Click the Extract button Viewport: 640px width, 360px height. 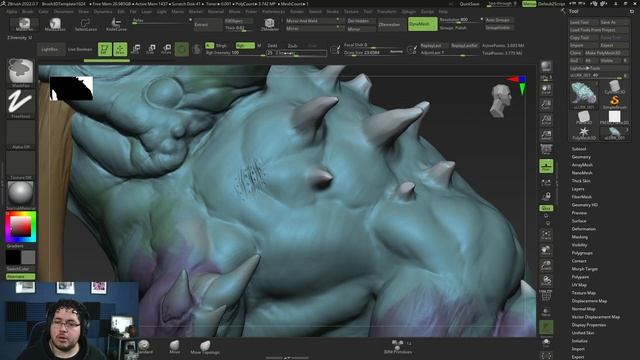[x=207, y=24]
